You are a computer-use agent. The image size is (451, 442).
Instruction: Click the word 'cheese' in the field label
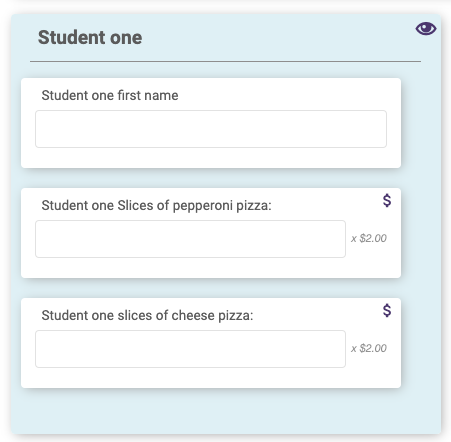[x=193, y=315]
